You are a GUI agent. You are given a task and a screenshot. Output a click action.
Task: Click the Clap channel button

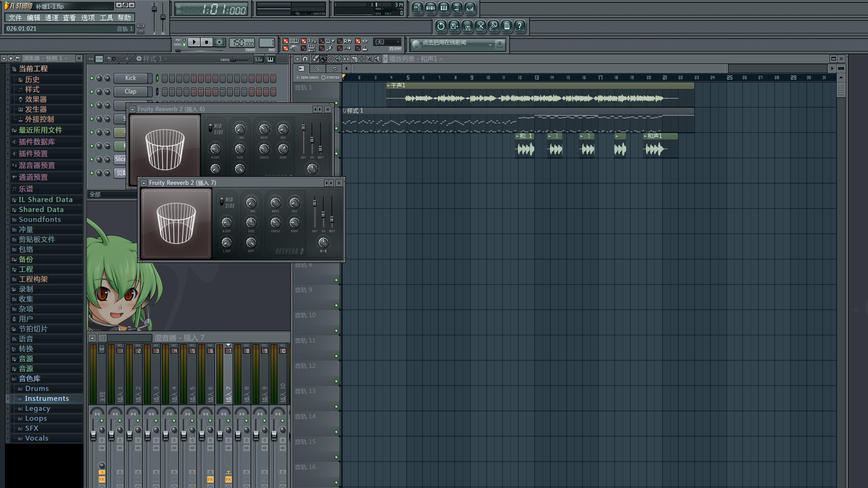tap(131, 91)
